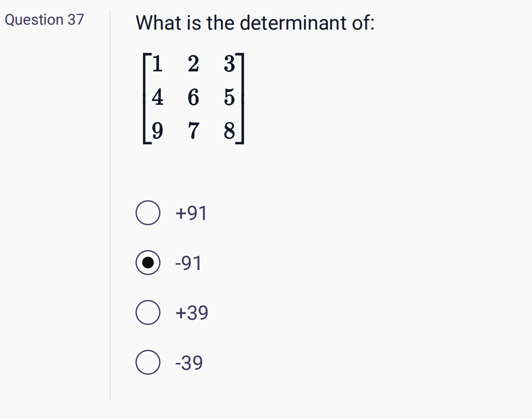The width and height of the screenshot is (532, 419).
Task: Click matrix entry 7 in the bottom row
Action: click(x=194, y=131)
